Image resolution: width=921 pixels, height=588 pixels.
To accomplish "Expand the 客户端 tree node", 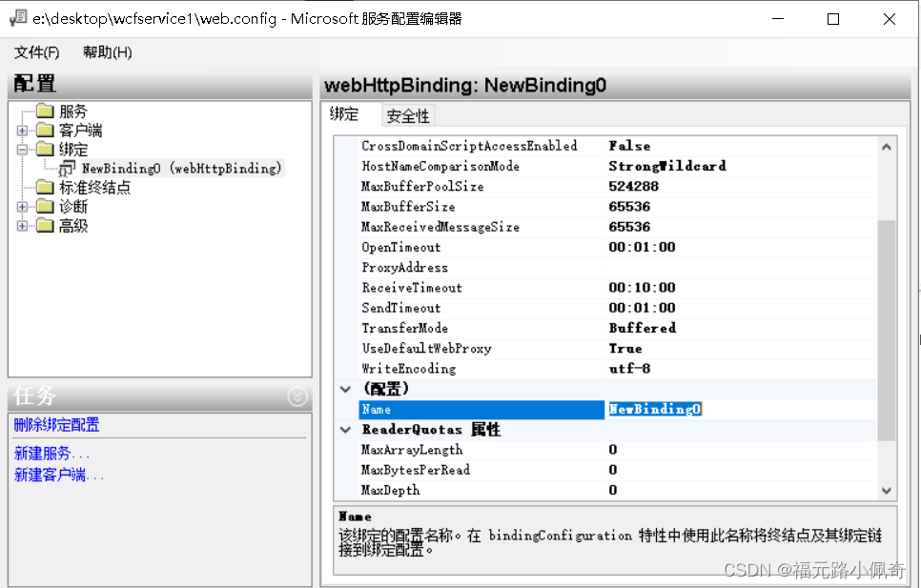I will coord(22,131).
